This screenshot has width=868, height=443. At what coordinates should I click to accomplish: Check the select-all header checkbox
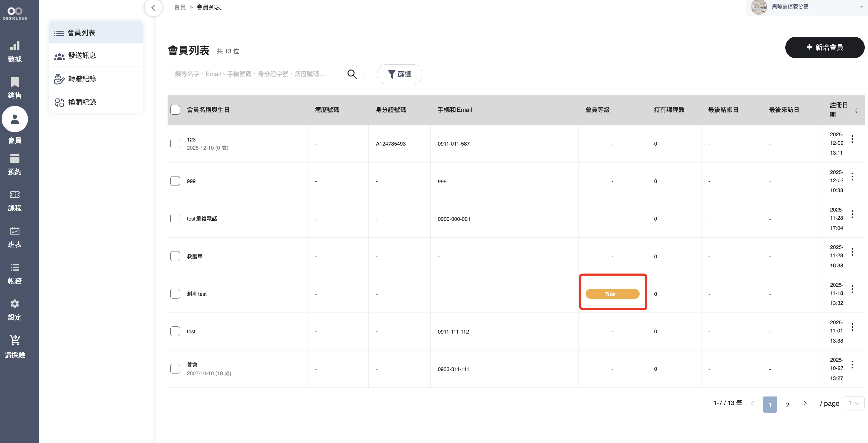pyautogui.click(x=175, y=110)
